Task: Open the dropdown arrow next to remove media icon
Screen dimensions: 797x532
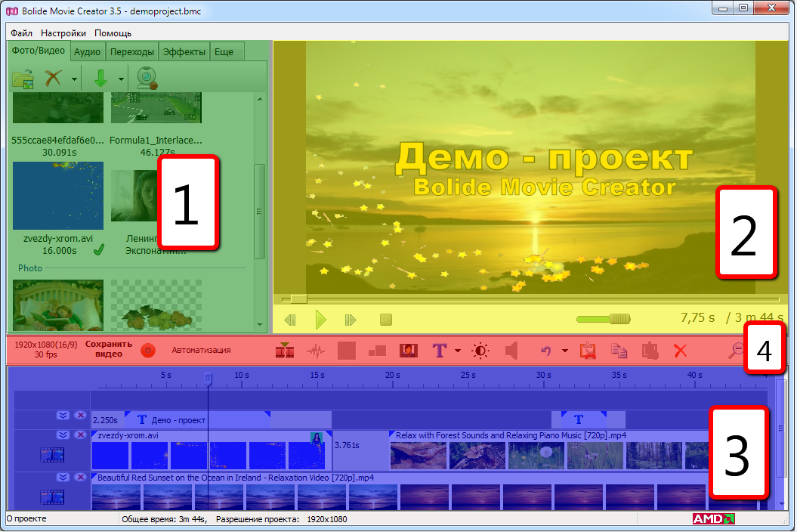Action: point(74,79)
